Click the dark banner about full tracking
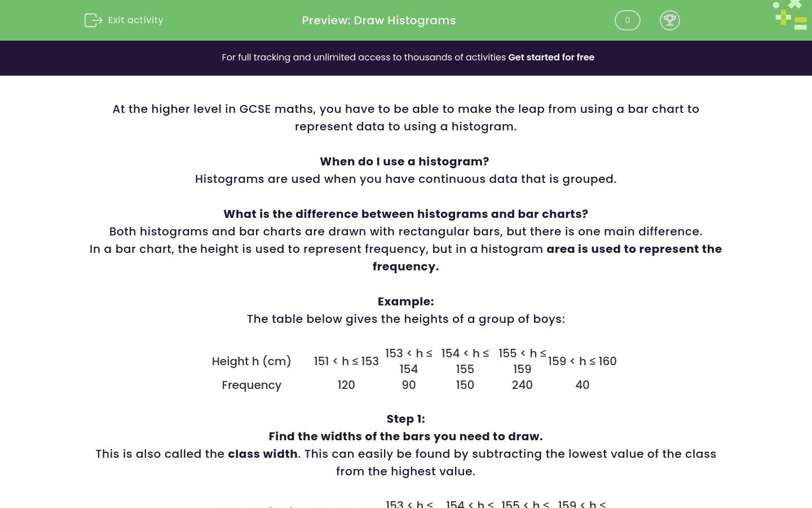The width and height of the screenshot is (812, 508). pos(406,58)
